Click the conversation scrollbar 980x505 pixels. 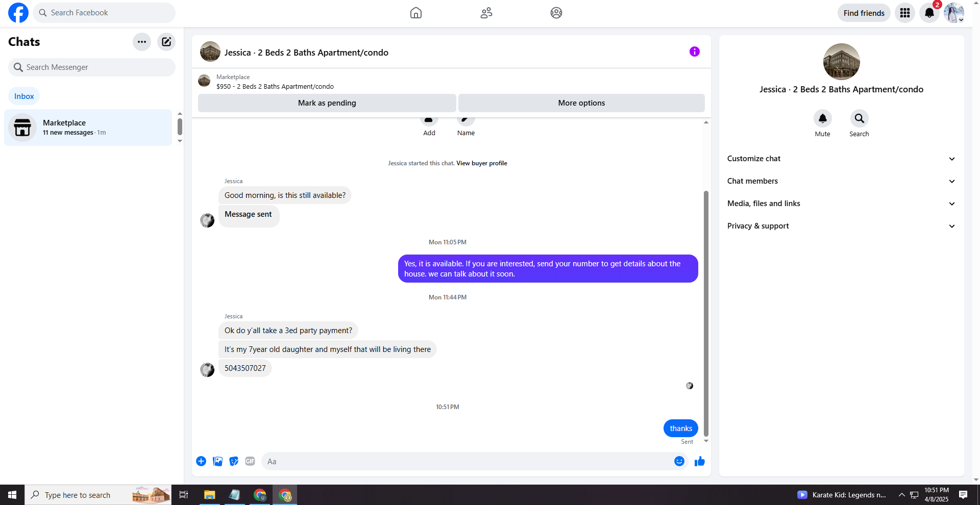706,314
